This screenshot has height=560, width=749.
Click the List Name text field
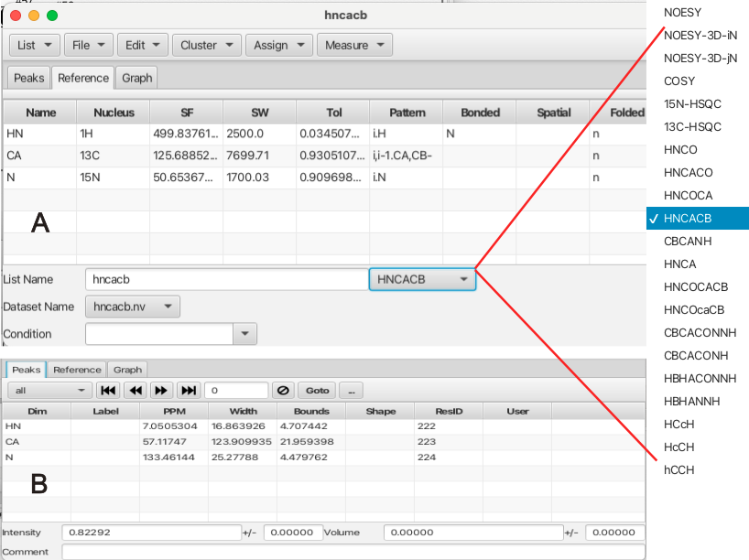click(225, 279)
